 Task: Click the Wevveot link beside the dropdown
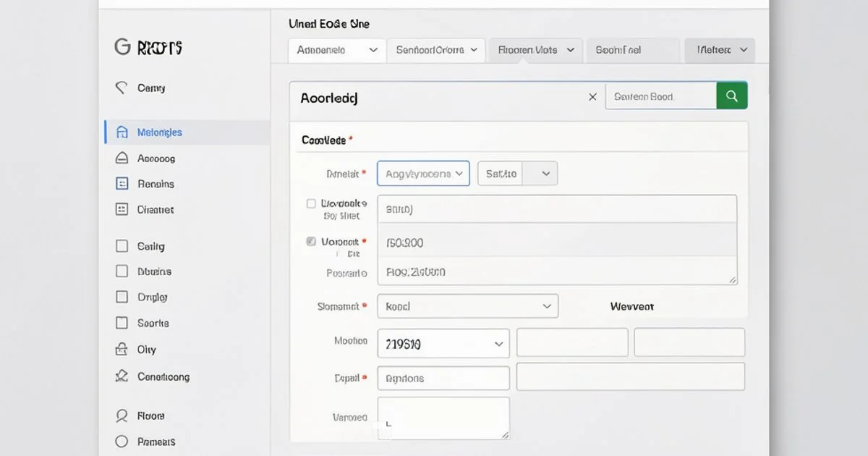coord(632,306)
